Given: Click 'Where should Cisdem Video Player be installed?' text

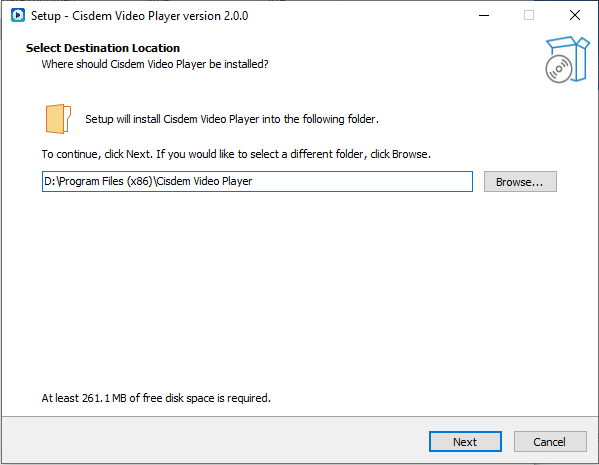Looking at the screenshot, I should pyautogui.click(x=155, y=64).
